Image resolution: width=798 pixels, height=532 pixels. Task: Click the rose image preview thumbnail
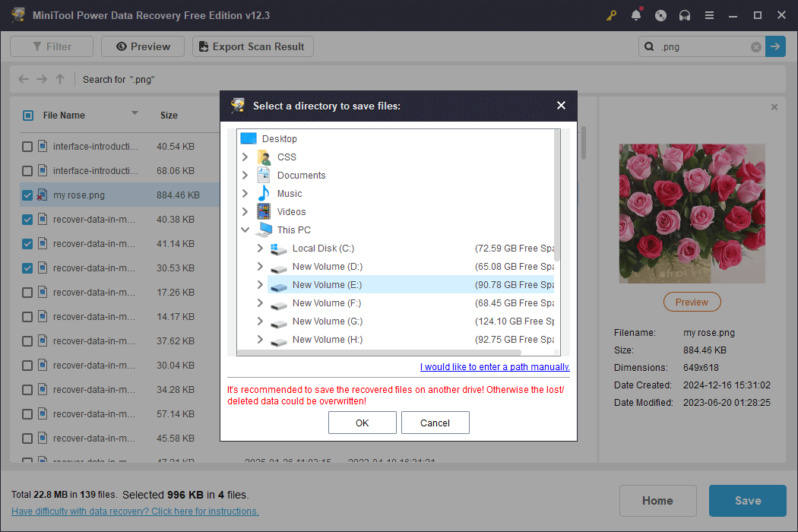coord(692,213)
